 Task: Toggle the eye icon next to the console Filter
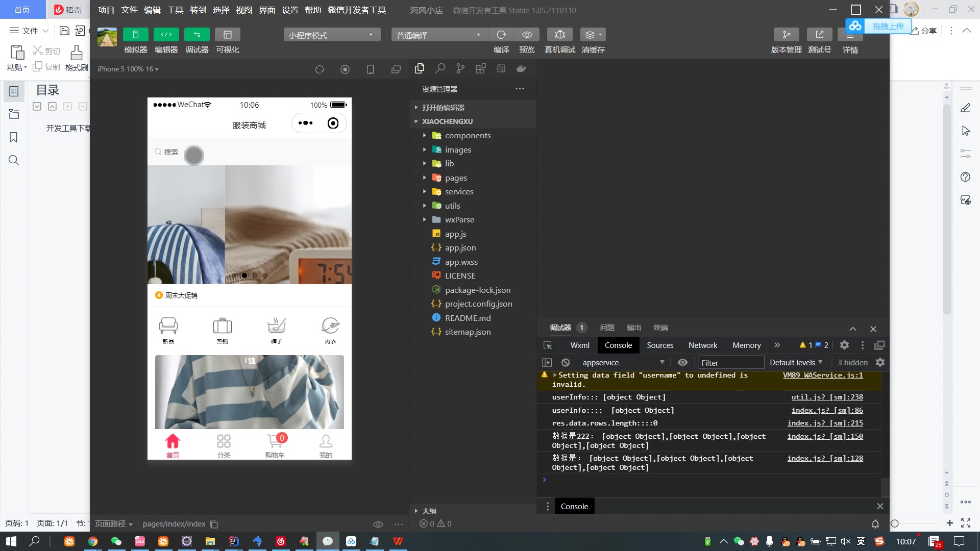pyautogui.click(x=682, y=362)
